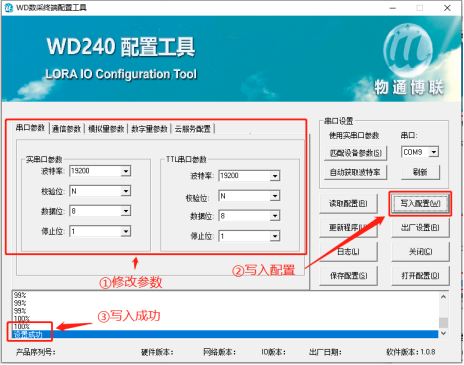
Task: Expand the 实串口 波特率 dropdown
Action: pyautogui.click(x=126, y=171)
